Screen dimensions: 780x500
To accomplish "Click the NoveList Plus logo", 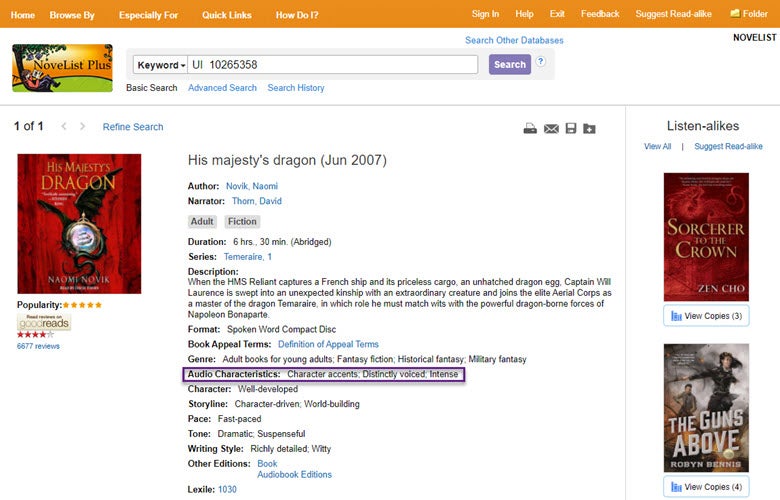I will point(62,68).
